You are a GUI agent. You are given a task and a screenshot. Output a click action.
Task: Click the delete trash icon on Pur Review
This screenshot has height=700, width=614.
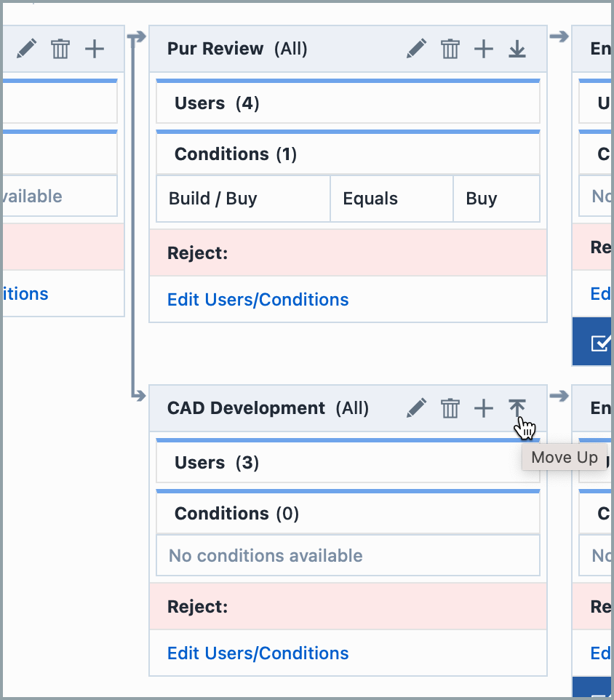pyautogui.click(x=450, y=49)
